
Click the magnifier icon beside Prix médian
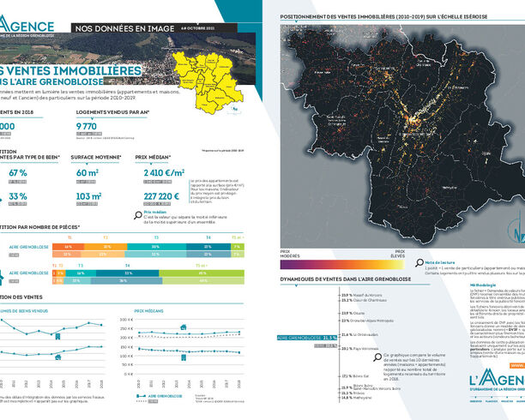coord(138,215)
